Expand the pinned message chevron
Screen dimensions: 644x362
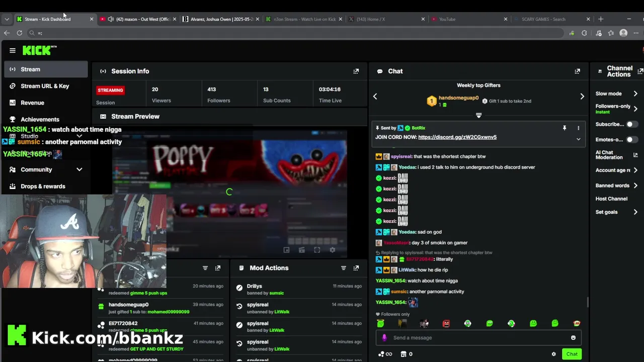(578, 139)
